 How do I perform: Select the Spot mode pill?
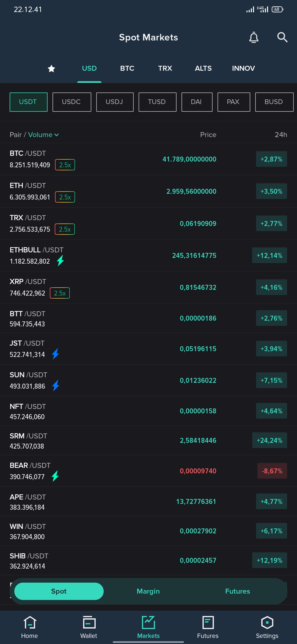coord(59,591)
